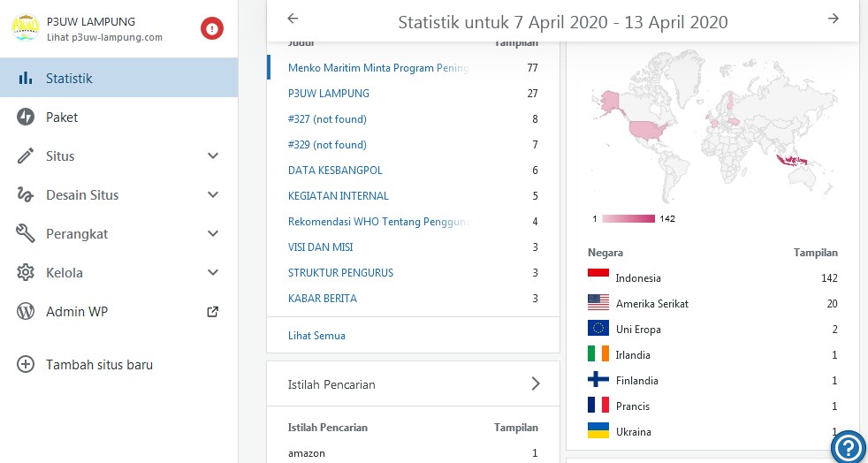The height and width of the screenshot is (463, 868).
Task: Expand the Perangkat chevron
Action: 212,233
